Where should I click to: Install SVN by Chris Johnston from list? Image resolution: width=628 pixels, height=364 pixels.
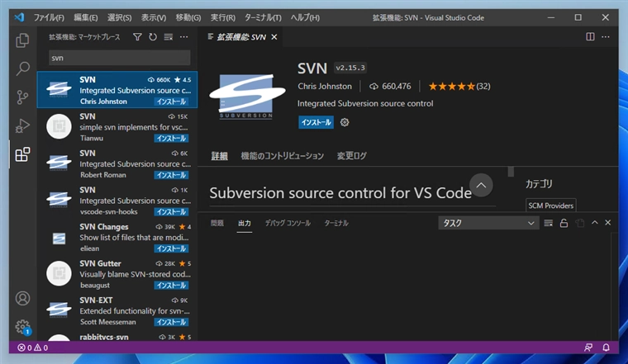[171, 102]
